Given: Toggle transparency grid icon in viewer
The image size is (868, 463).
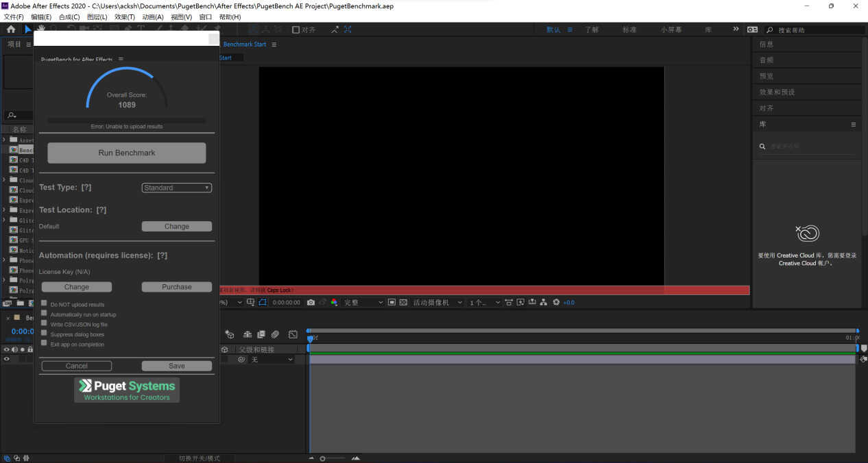Looking at the screenshot, I should click(x=403, y=302).
